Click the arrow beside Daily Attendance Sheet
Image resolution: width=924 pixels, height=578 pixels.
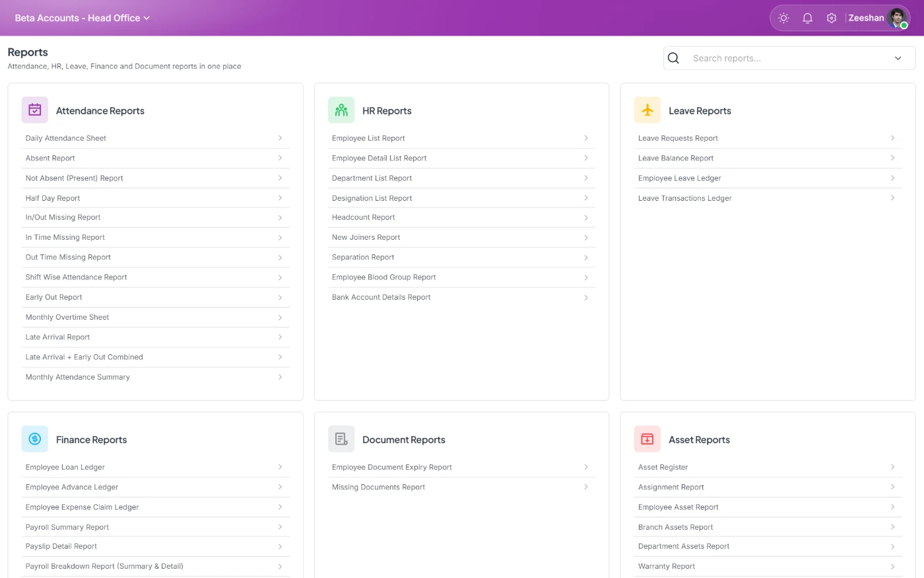(280, 138)
